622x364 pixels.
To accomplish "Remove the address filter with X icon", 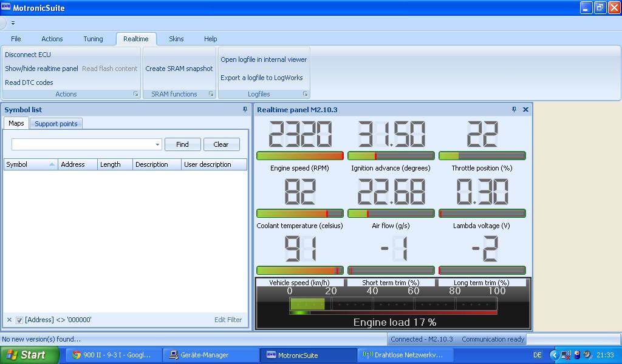I will tap(9, 320).
